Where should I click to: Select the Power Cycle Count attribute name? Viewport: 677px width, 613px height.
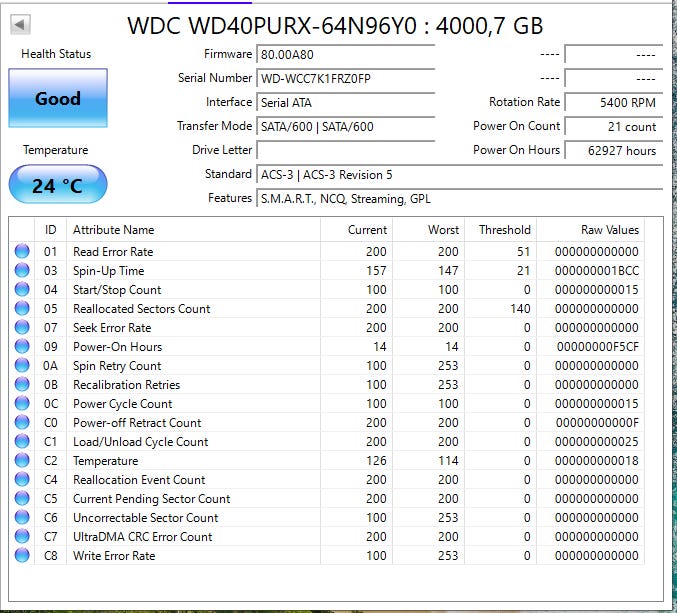pyautogui.click(x=123, y=404)
